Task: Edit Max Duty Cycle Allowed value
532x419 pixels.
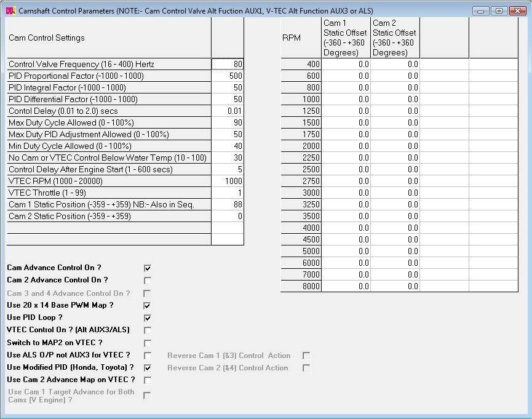Action: (x=228, y=122)
